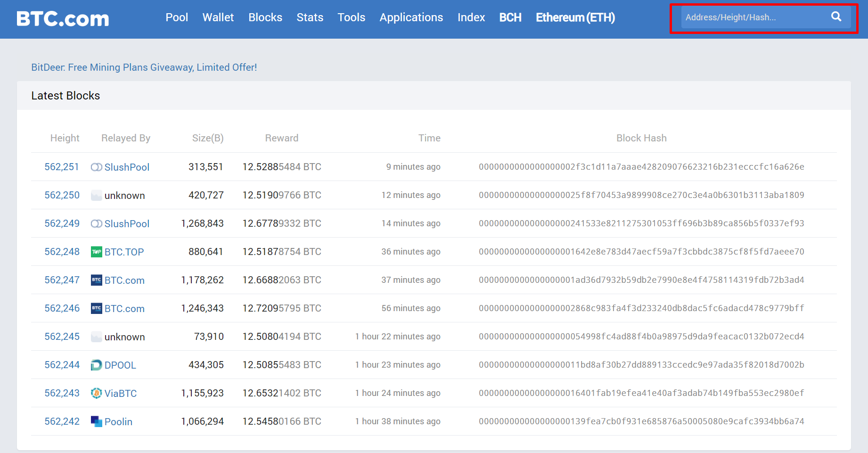Open the BitDeer mining giveaway link
The width and height of the screenshot is (868, 453).
tap(144, 67)
